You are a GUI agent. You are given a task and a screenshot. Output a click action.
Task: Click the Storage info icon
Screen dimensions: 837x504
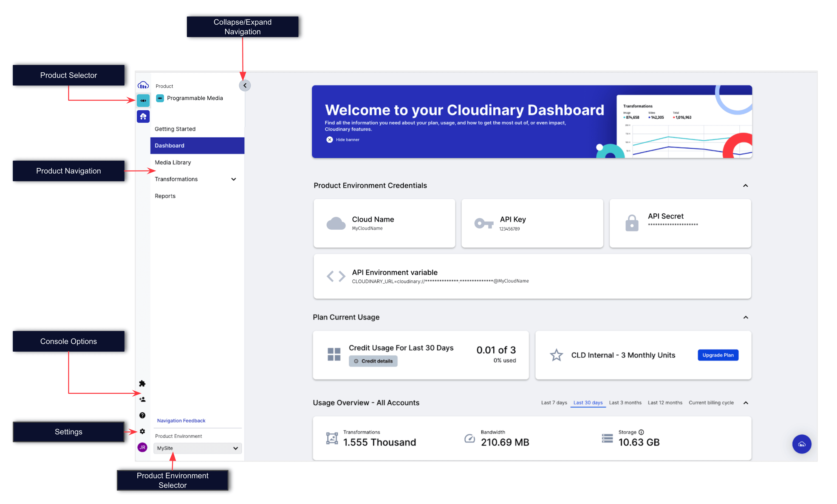pyautogui.click(x=641, y=432)
